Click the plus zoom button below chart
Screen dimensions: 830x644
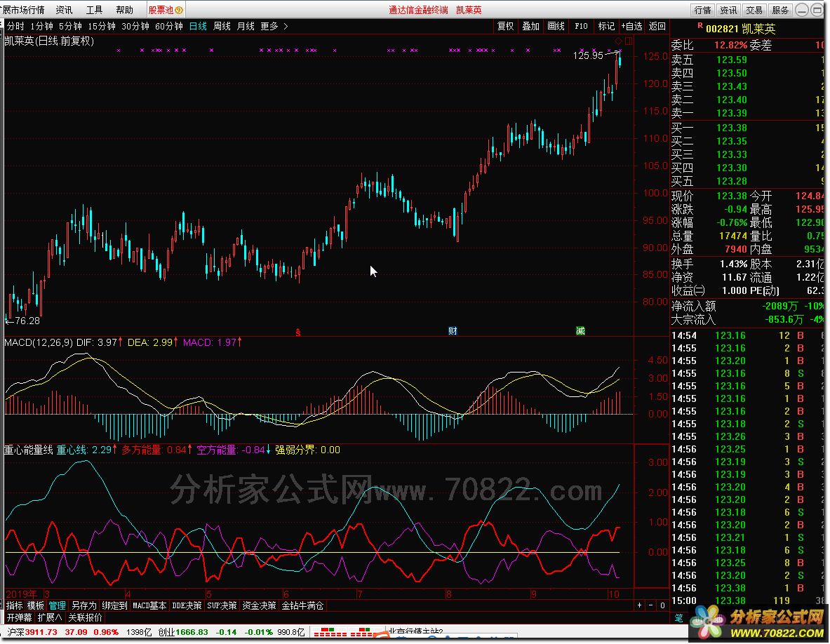[639, 605]
